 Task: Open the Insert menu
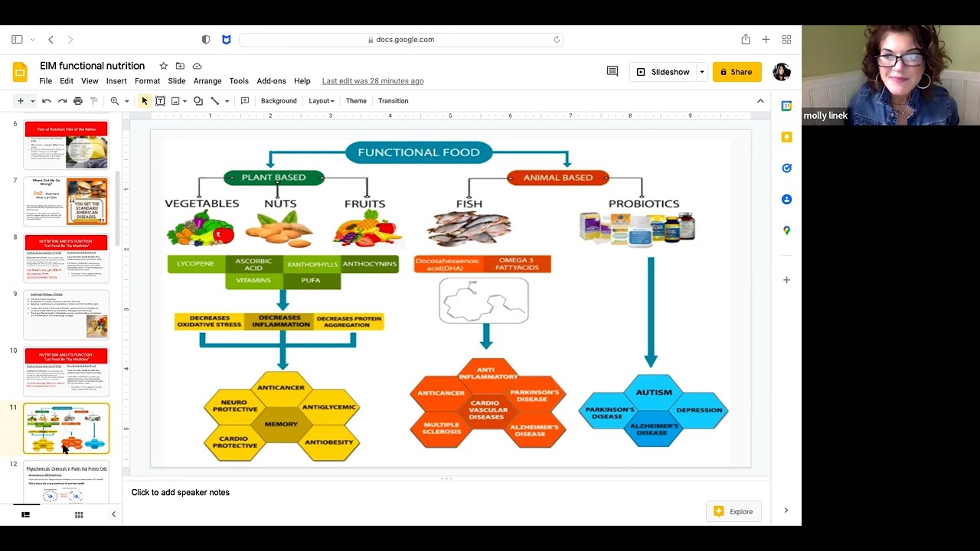(116, 81)
